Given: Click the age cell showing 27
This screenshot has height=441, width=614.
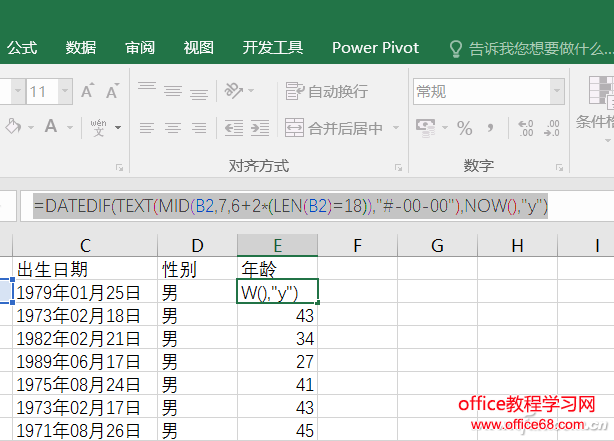Looking at the screenshot, I should [x=278, y=361].
